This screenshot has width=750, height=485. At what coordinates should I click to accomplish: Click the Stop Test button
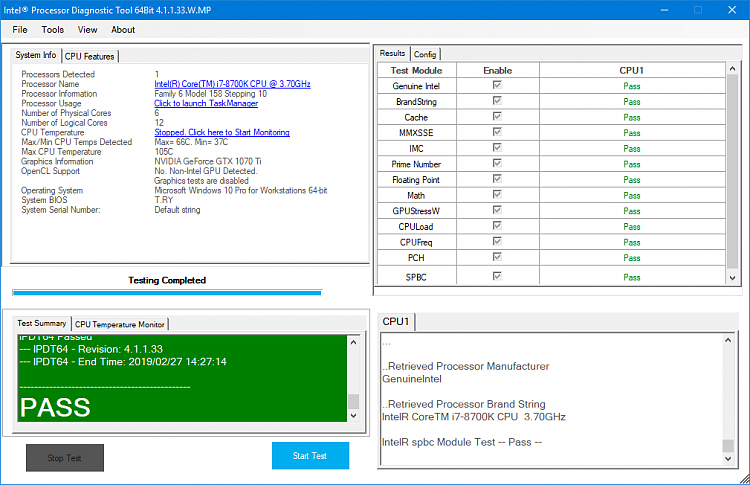pos(65,458)
